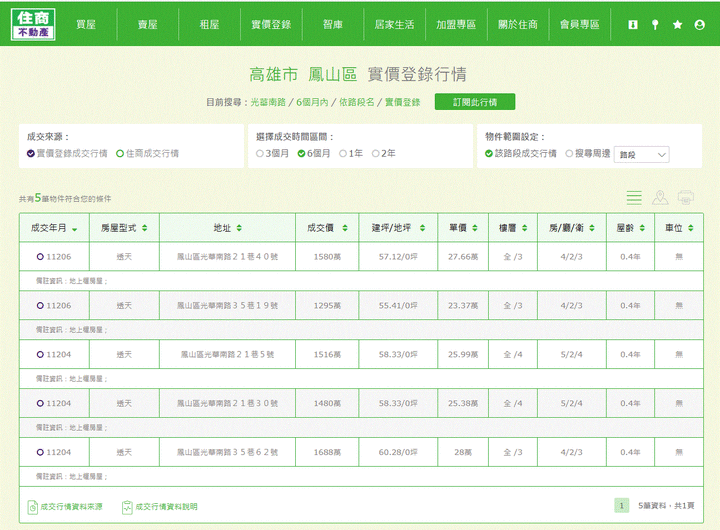Click the 訂閱此行情 button
Viewport: 720px width, 530px height.
tap(475, 102)
